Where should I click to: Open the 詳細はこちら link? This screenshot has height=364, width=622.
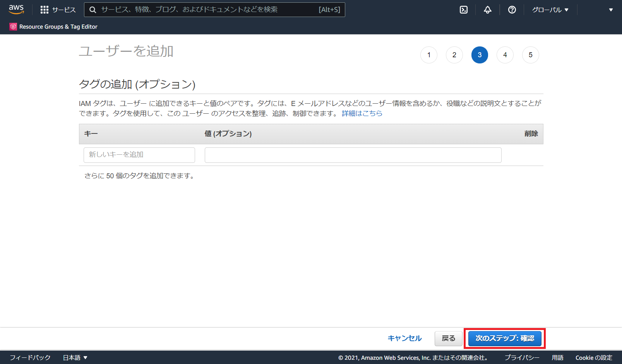[362, 113]
